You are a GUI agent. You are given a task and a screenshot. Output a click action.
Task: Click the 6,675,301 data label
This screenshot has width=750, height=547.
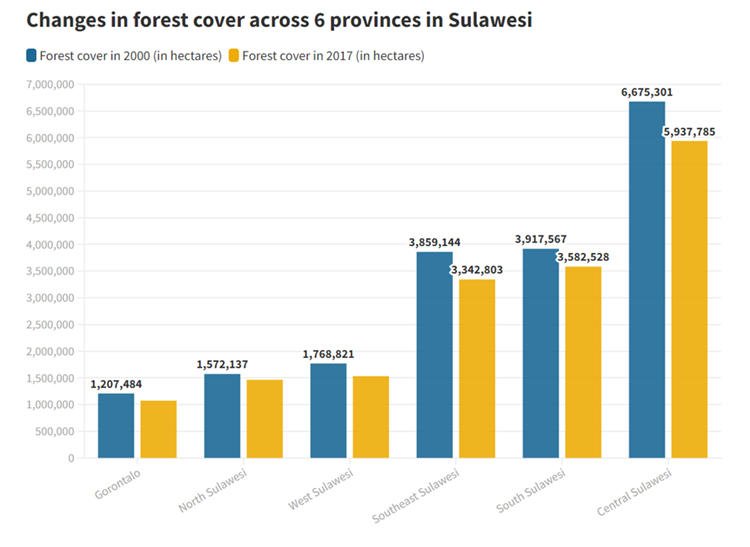(x=647, y=92)
